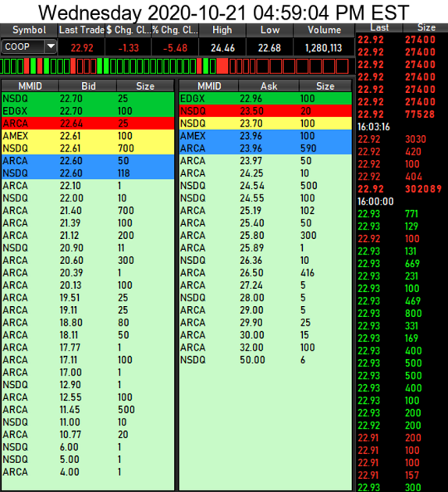The width and height of the screenshot is (448, 492).
Task: Select the NSDQ bid 22.60 size 118
Action: [87, 173]
